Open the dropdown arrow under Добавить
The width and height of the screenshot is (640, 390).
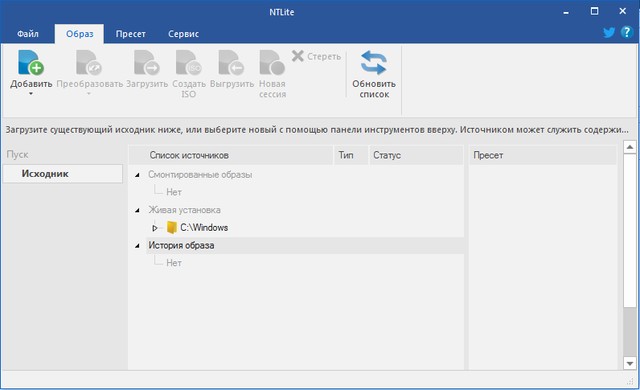tap(31, 94)
